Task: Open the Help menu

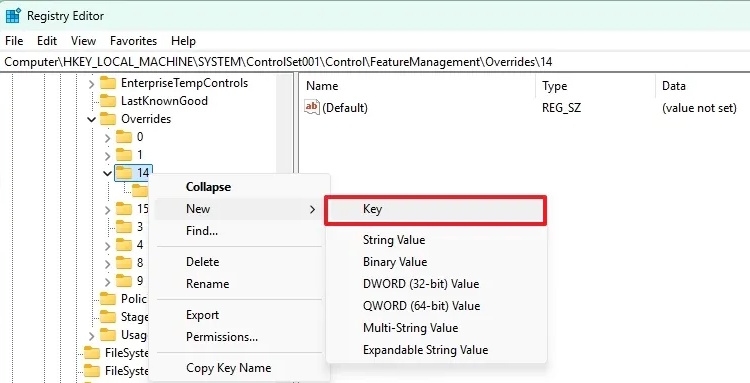Action: click(183, 41)
